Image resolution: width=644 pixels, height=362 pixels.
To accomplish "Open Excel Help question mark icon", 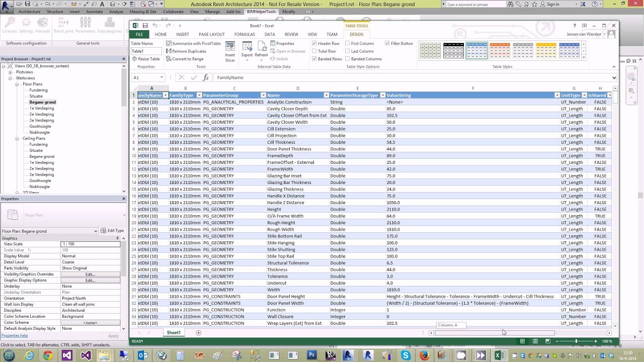I will (575, 26).
